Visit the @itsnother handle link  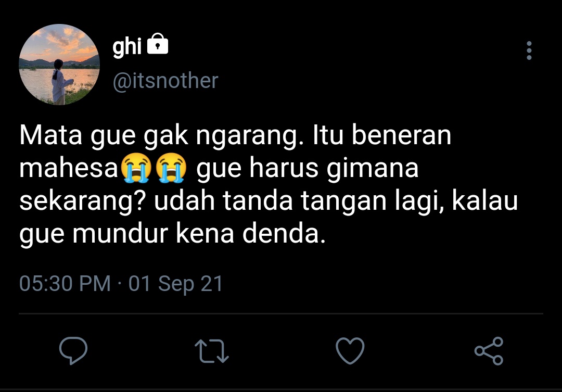(x=165, y=80)
